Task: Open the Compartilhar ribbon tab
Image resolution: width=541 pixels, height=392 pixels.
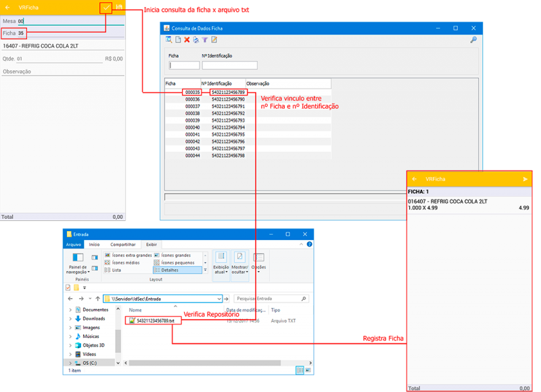Action: click(123, 245)
